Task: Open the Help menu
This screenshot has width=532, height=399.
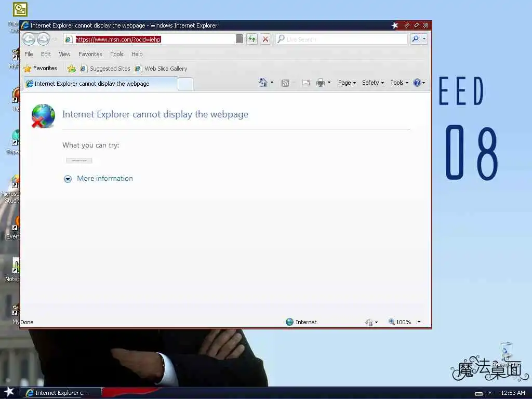Action: pyautogui.click(x=137, y=54)
